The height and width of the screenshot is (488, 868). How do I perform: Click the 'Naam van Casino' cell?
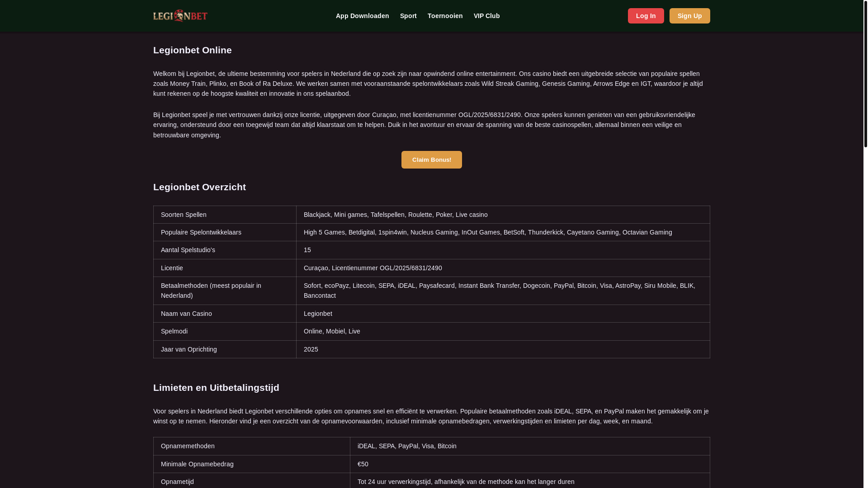click(225, 314)
